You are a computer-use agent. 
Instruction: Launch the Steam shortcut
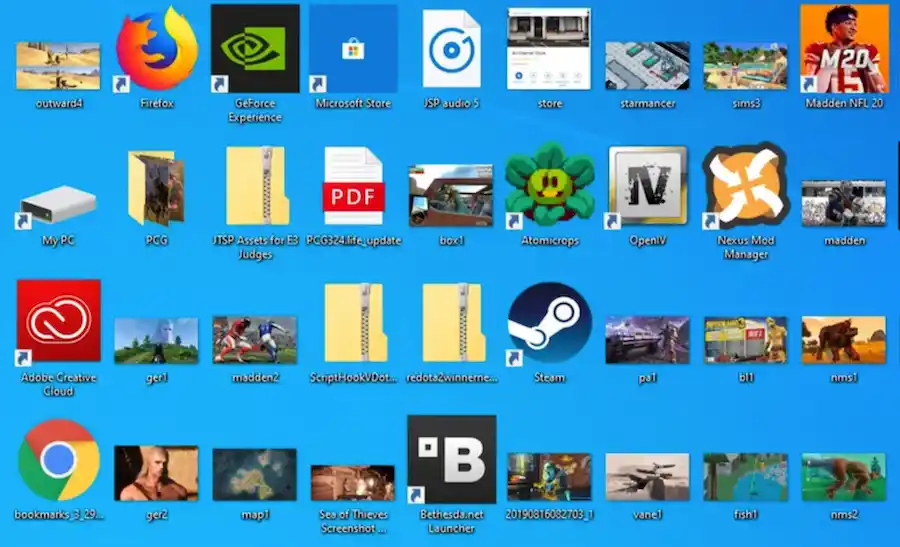[x=550, y=323]
